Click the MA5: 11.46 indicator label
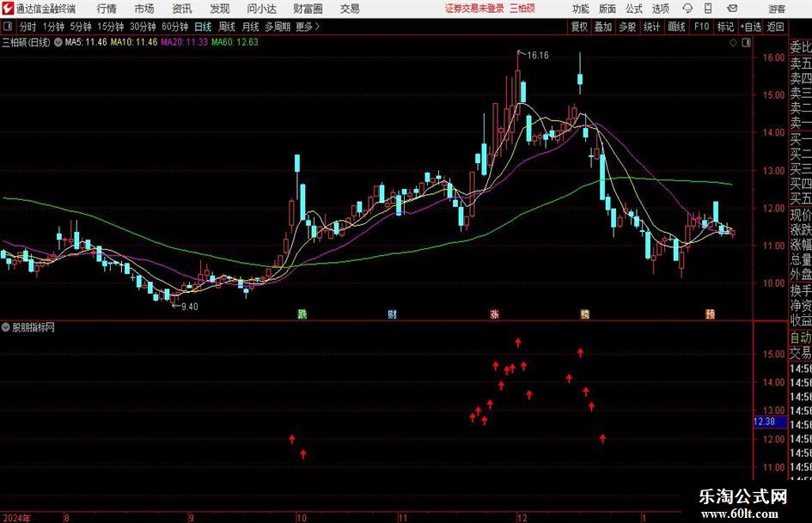812x523 pixels. coord(86,42)
